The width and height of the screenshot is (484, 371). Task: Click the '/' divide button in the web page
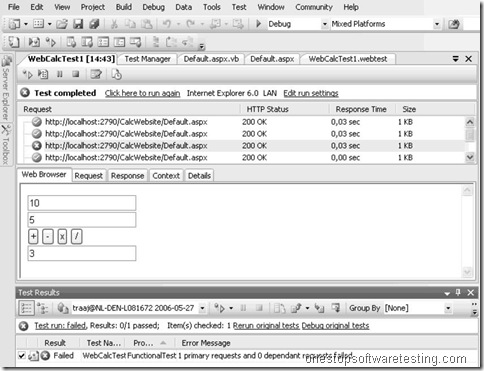point(77,236)
